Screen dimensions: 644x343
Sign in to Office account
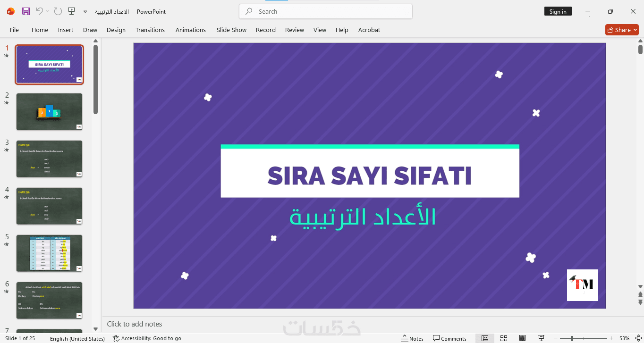pos(558,11)
